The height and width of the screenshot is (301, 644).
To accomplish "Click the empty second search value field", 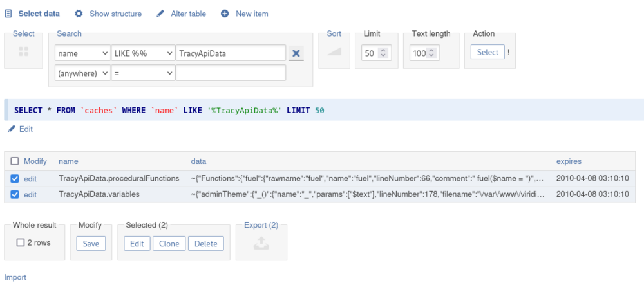I will point(231,74).
